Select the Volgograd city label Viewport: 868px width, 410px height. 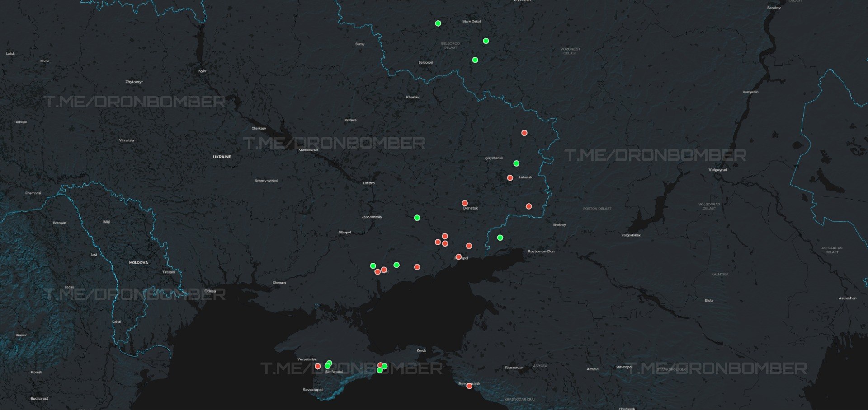718,170
